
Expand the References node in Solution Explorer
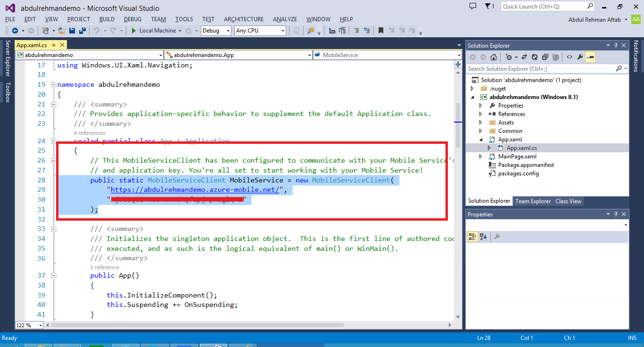pyautogui.click(x=481, y=114)
